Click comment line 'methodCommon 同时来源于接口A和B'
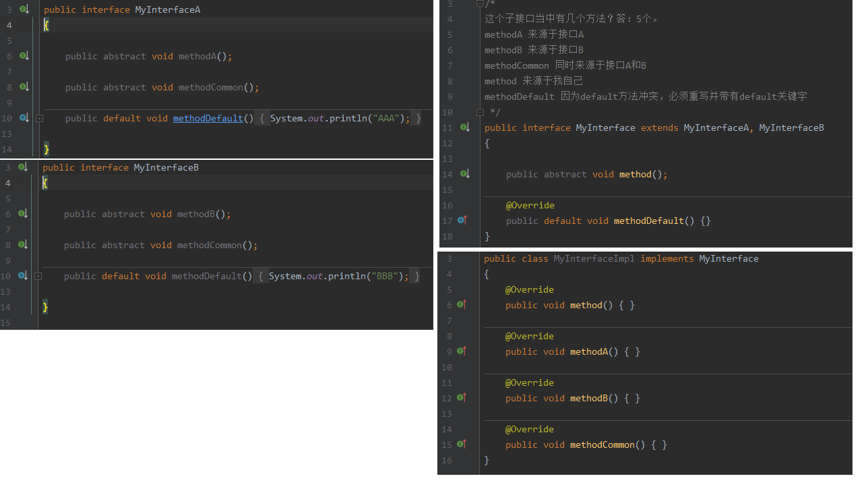868x491 pixels. coord(565,65)
